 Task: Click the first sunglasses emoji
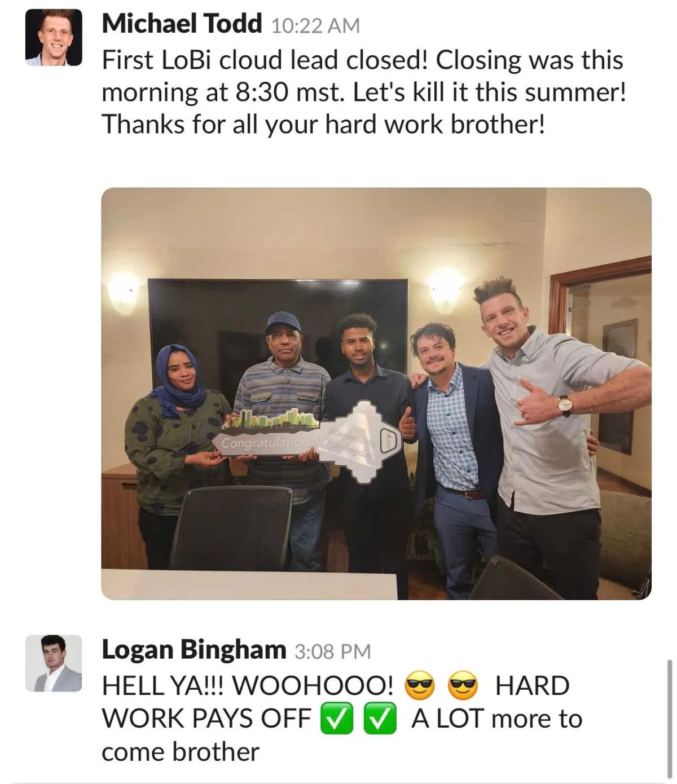coord(420,686)
